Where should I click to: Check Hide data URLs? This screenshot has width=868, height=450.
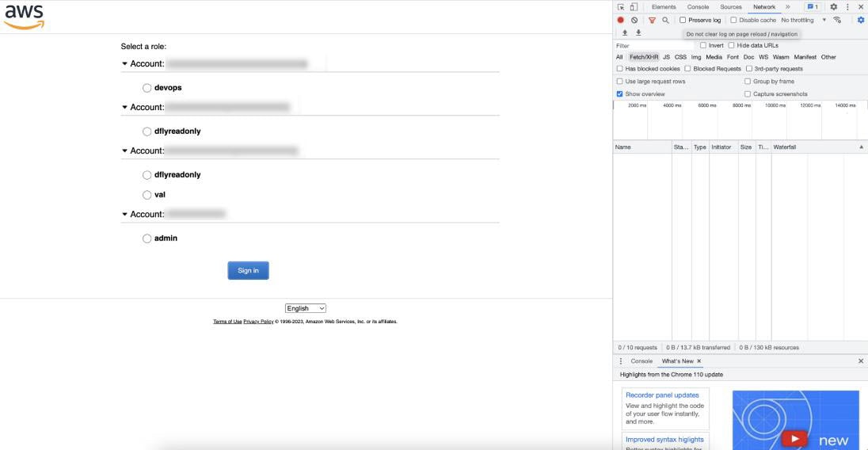tap(731, 45)
